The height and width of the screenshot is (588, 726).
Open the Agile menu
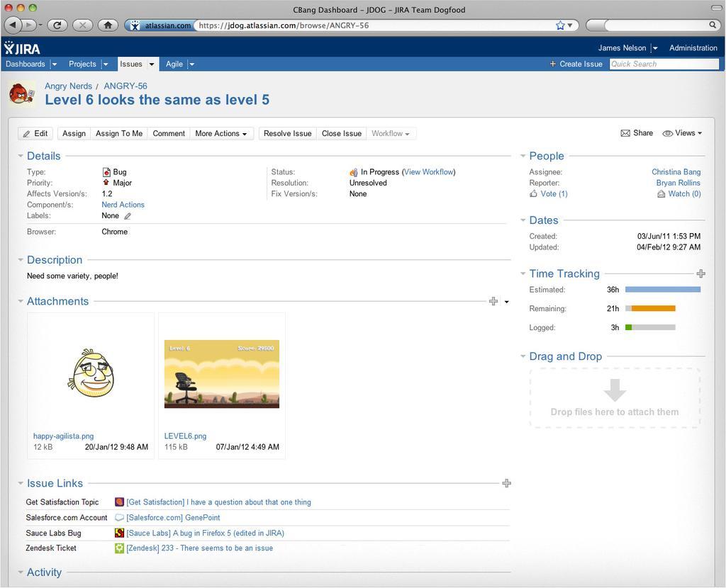pyautogui.click(x=174, y=64)
